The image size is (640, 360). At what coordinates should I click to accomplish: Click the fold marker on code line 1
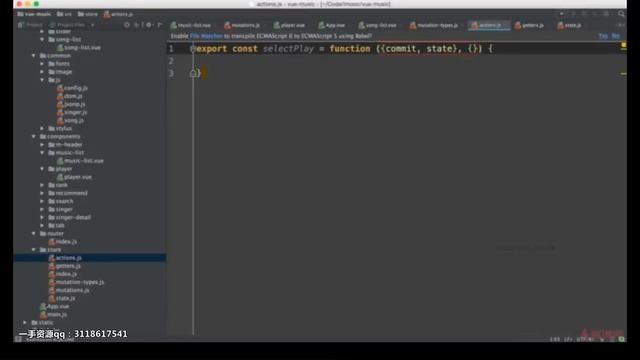193,49
